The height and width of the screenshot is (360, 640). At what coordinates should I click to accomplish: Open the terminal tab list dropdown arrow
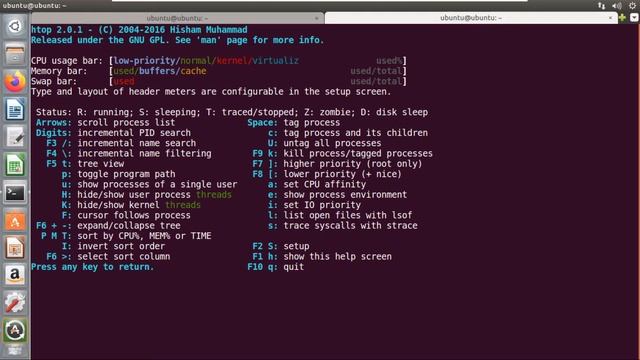[634, 18]
